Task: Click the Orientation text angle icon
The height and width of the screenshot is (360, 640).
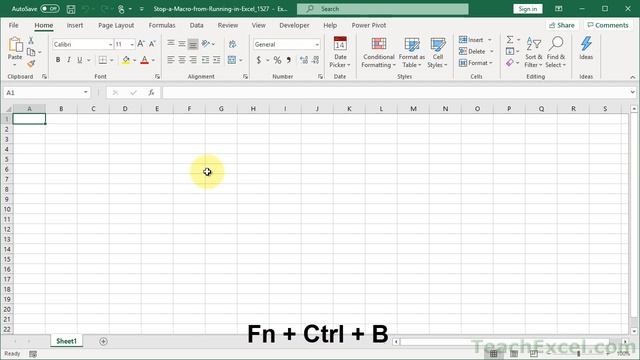Action: [x=206, y=43]
